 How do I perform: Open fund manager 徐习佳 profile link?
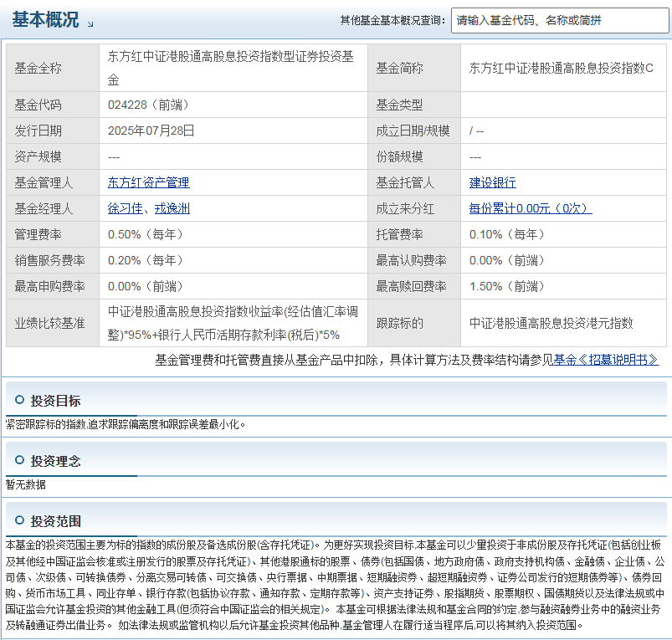coord(126,208)
